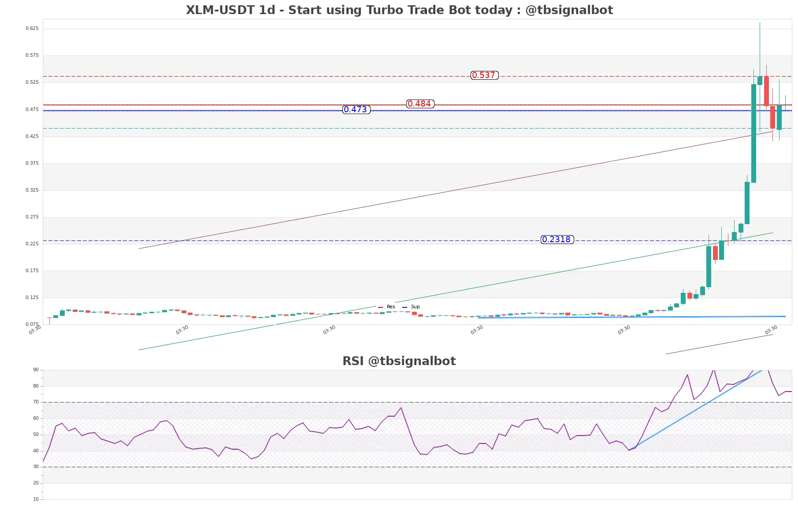Click the 0.575 price axis label
The width and height of the screenshot is (798, 532).
(x=32, y=55)
